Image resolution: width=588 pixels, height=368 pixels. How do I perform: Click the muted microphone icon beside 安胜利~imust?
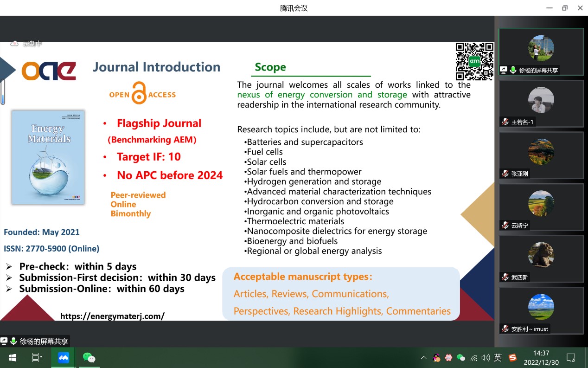(505, 329)
